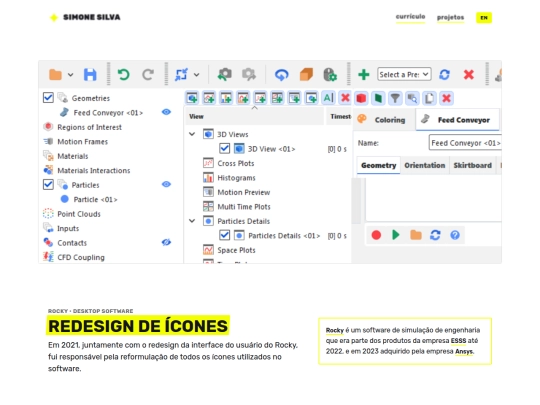Open the Skirtboard sub-tab

(472, 165)
